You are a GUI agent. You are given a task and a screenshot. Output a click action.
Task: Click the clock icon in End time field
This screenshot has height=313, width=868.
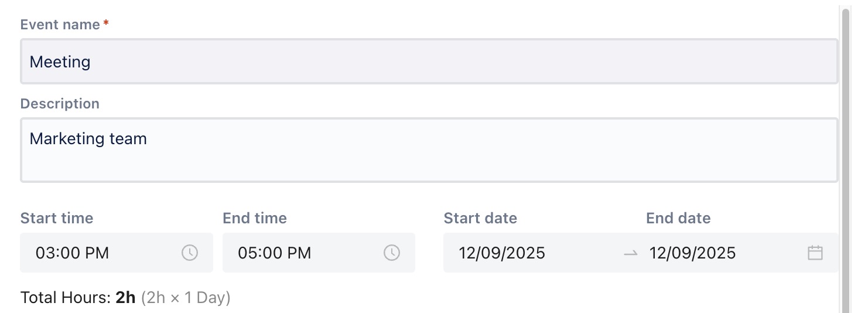(392, 253)
